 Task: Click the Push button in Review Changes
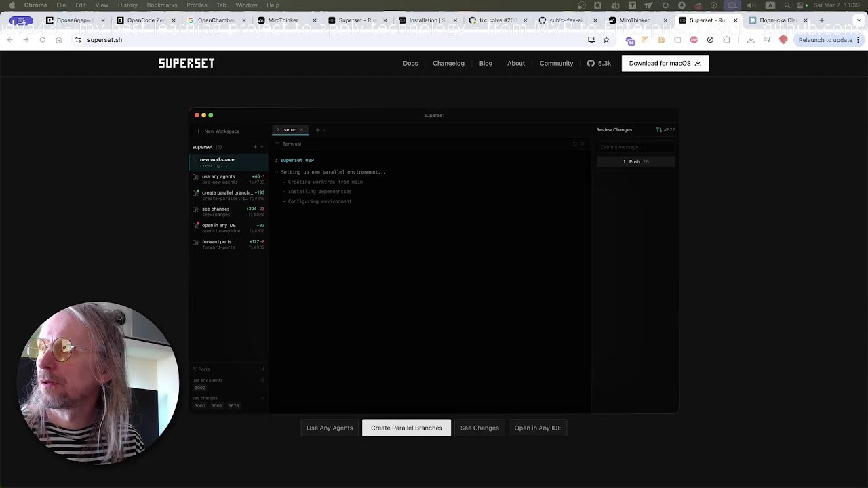(x=635, y=162)
